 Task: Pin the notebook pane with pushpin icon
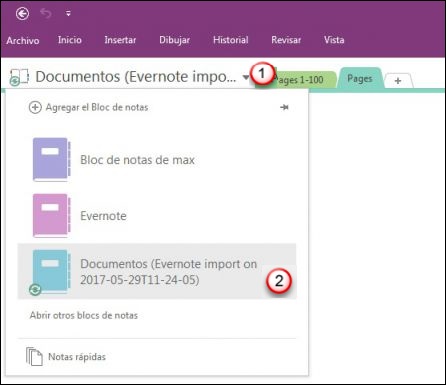(x=284, y=107)
